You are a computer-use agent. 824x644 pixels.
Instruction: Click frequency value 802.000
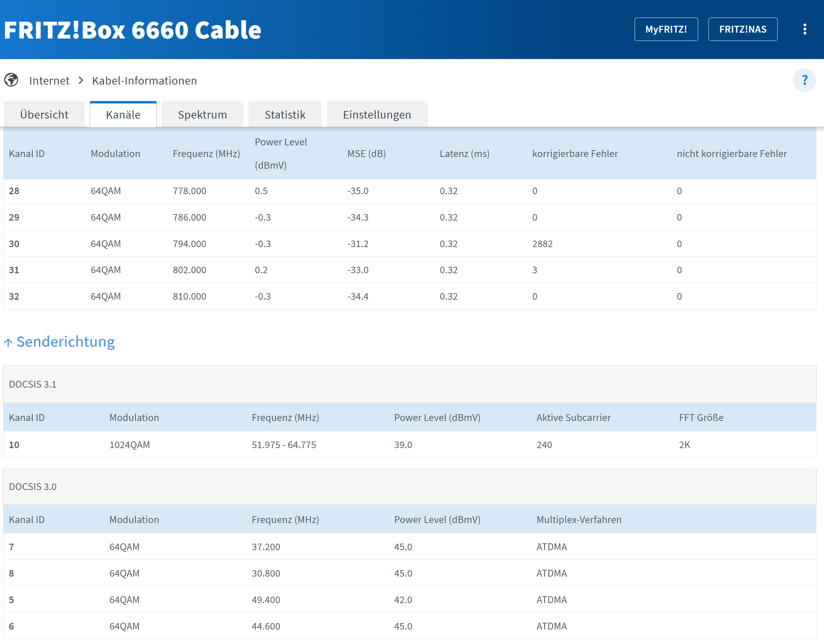pyautogui.click(x=189, y=270)
